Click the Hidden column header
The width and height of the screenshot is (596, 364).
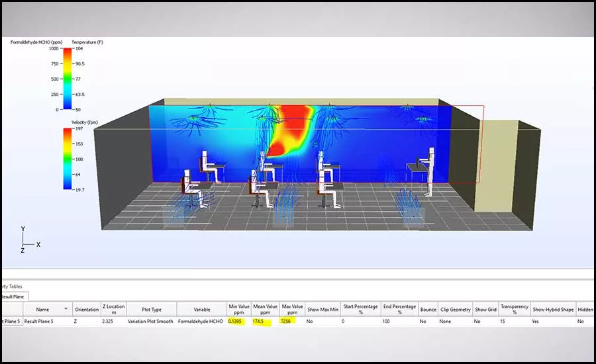(585, 309)
